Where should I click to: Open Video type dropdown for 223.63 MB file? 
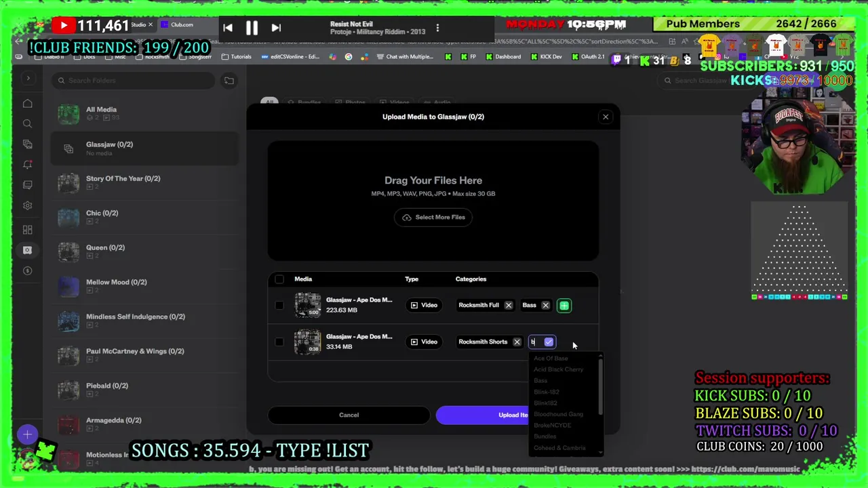pos(424,305)
